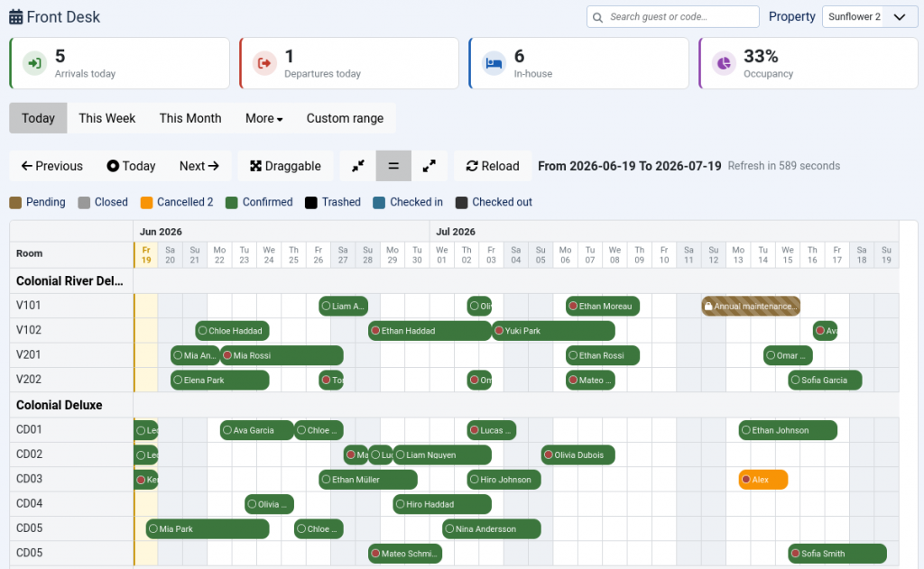Click the red status dot on Alex booking

pos(746,480)
